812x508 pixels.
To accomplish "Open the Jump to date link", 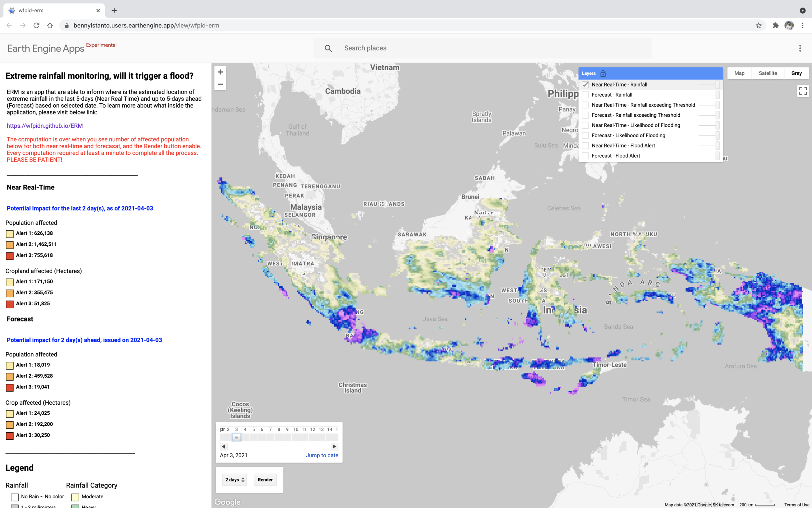I will click(322, 456).
